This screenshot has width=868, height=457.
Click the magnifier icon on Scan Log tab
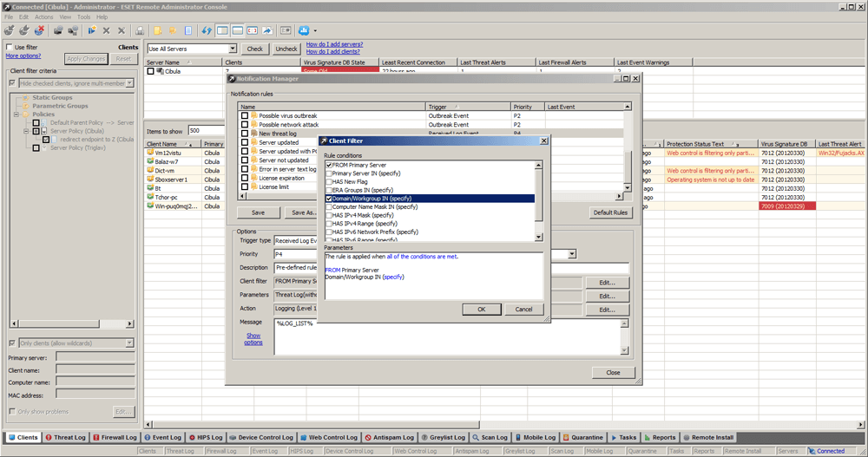tap(476, 438)
